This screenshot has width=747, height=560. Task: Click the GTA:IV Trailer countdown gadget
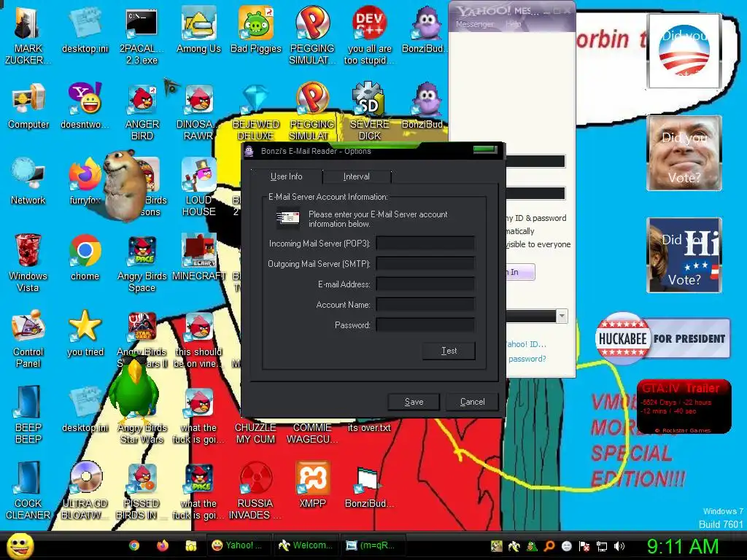click(x=684, y=406)
